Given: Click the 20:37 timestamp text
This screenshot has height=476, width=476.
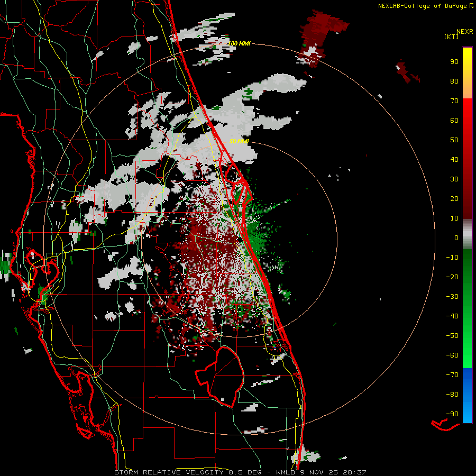Looking at the screenshot, I should click(354, 472).
